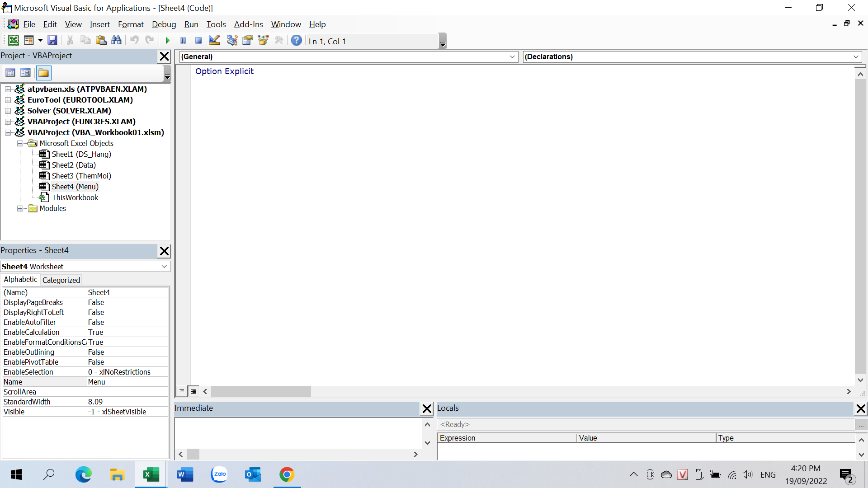
Task: Click the Immediate window text area
Action: tap(298, 433)
